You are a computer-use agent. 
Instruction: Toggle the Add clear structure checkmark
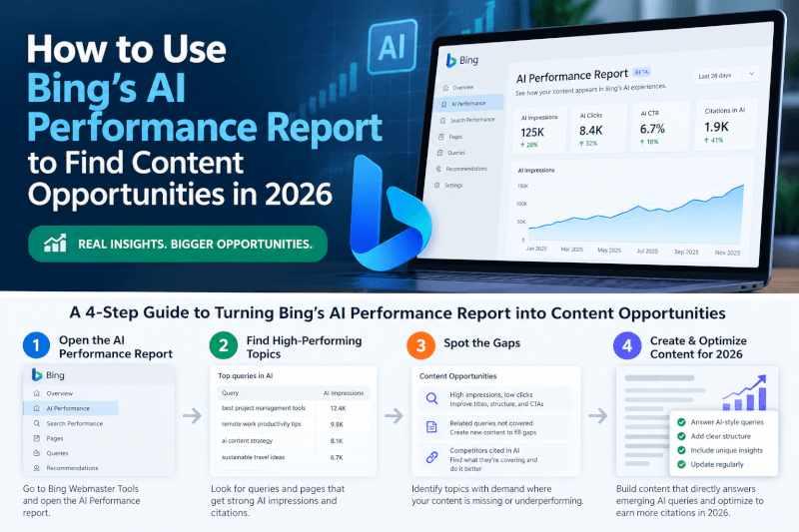tap(681, 436)
